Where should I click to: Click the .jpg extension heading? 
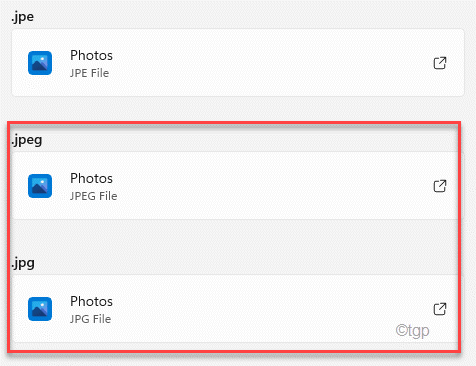tap(23, 263)
